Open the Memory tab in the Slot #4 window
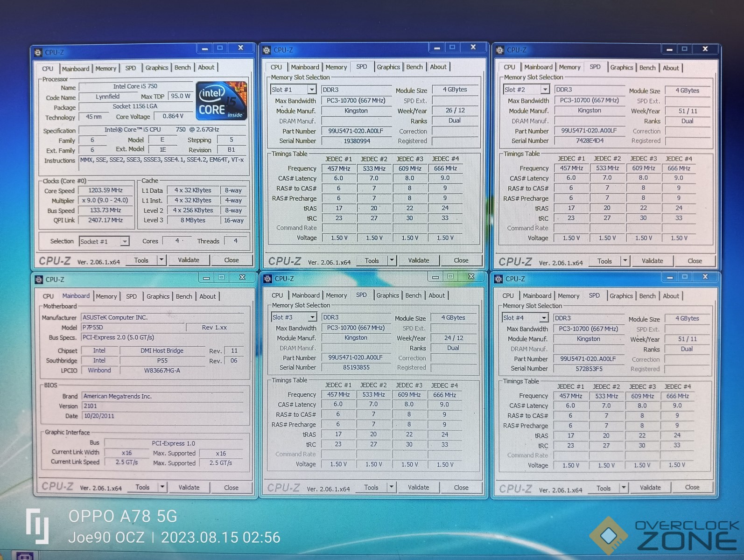Image resolution: width=744 pixels, height=560 pixels. click(569, 296)
